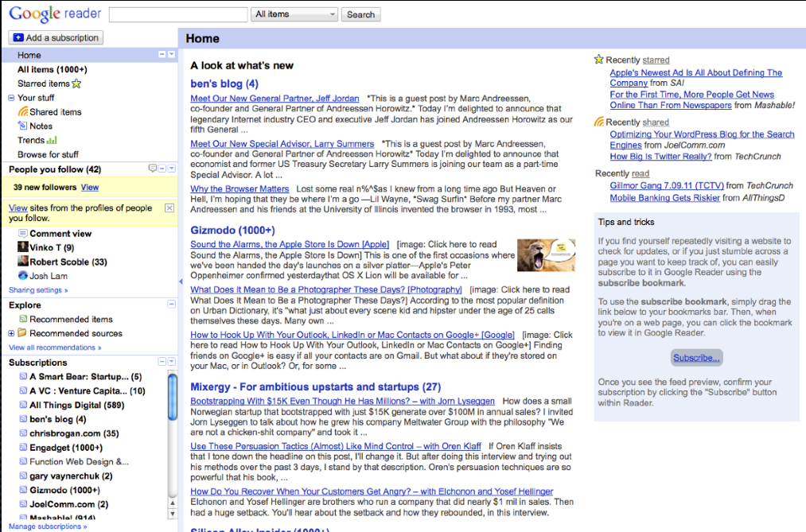Click the feed icon beside A VC

coord(23,390)
